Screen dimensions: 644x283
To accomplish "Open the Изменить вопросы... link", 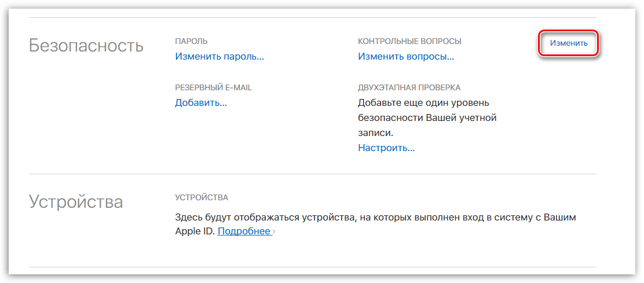I will (405, 57).
